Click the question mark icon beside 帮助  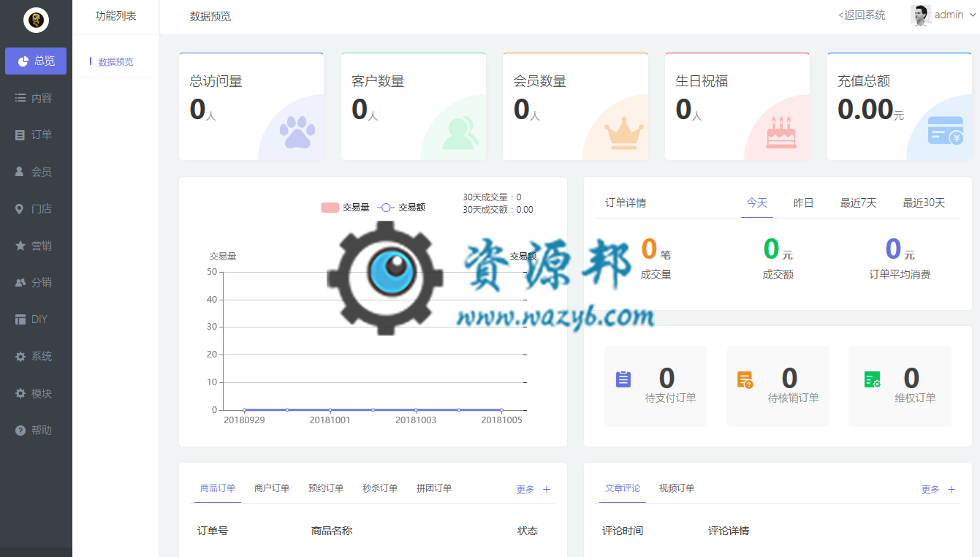click(20, 431)
